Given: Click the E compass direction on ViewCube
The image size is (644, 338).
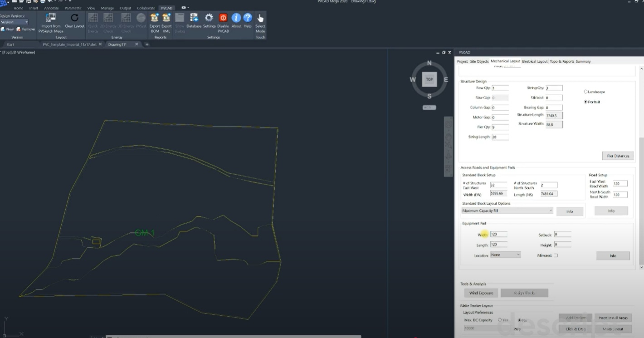Looking at the screenshot, I should click(446, 80).
